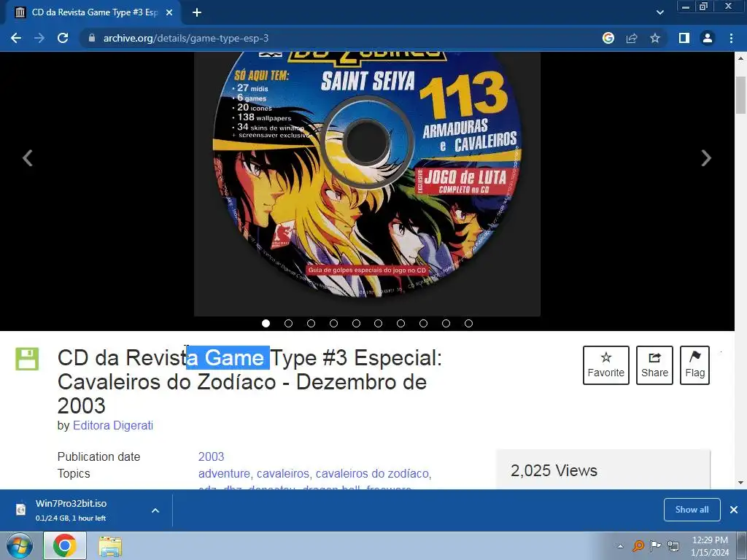Open the taskbar clock showing 12:29 PM
Screen dimensions: 747x560
tap(710, 546)
